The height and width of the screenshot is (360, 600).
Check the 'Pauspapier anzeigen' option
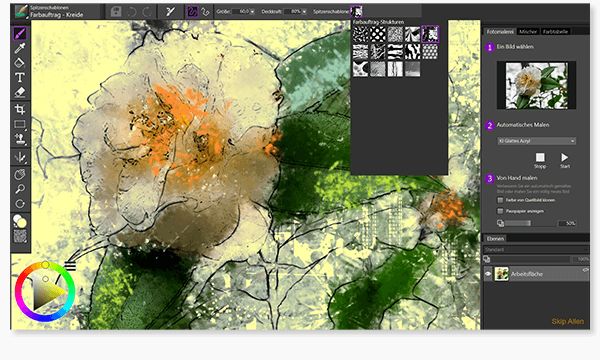500,211
